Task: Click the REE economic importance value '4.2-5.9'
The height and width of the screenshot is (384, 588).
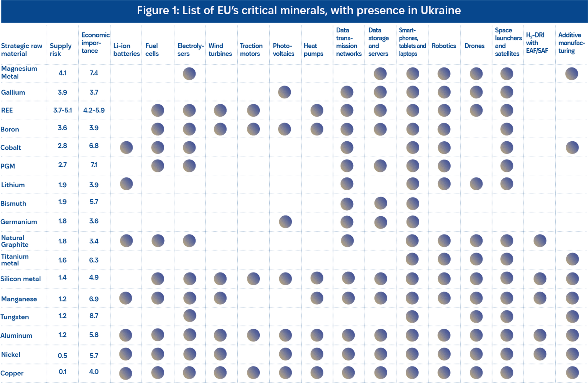Action: (94, 110)
